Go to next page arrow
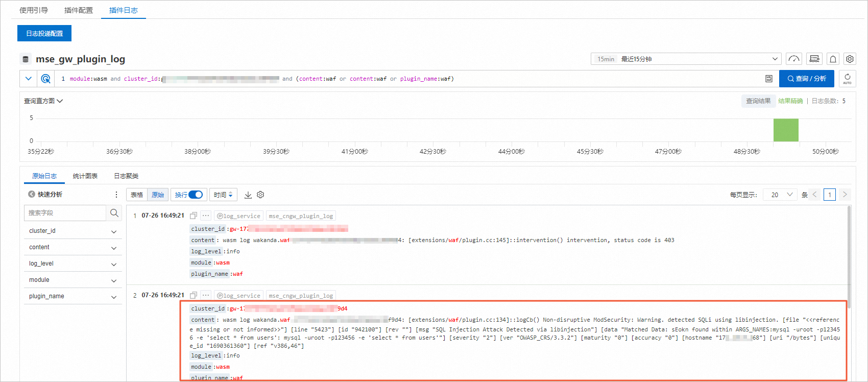This screenshot has height=382, width=868. [845, 195]
